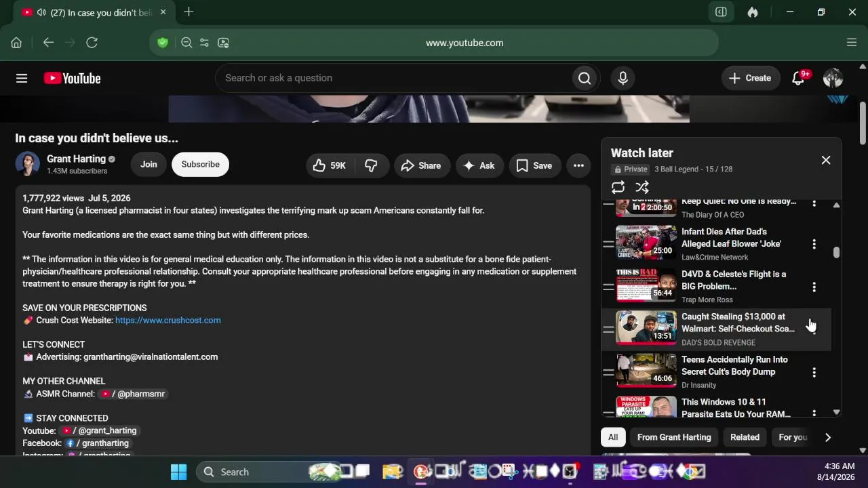Like the video with 59K likes

(330, 165)
